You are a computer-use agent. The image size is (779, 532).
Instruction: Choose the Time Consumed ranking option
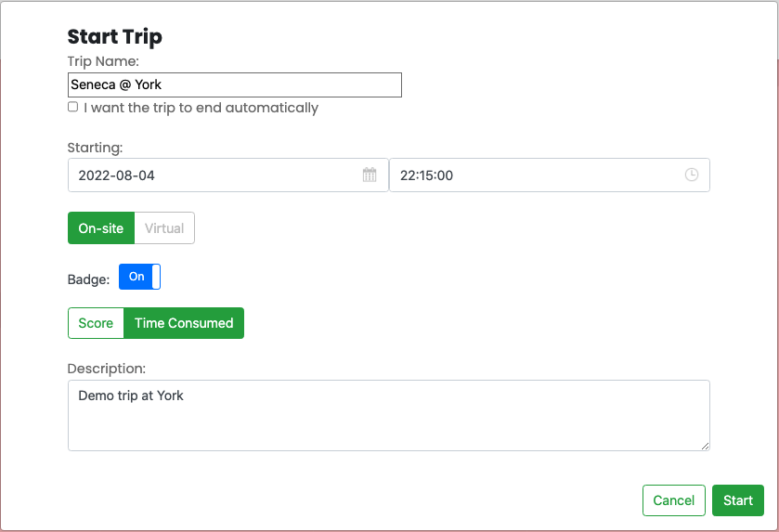[184, 323]
